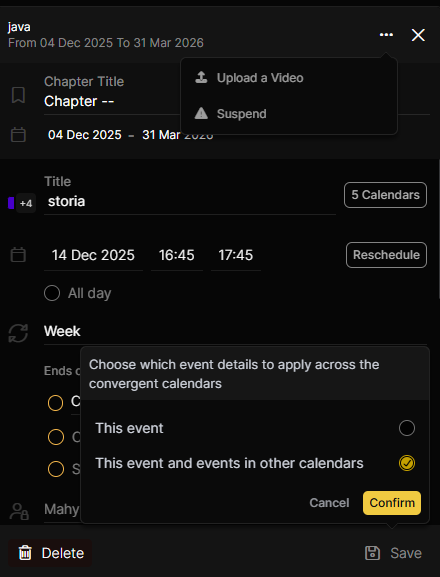This screenshot has height=577, width=440.
Task: Click the calendar icon beside chapter dates
Action: point(18,135)
